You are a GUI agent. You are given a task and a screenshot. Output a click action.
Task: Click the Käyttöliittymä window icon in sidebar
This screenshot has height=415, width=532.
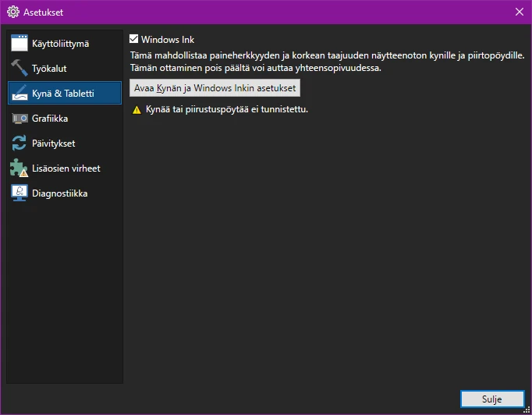pos(20,44)
